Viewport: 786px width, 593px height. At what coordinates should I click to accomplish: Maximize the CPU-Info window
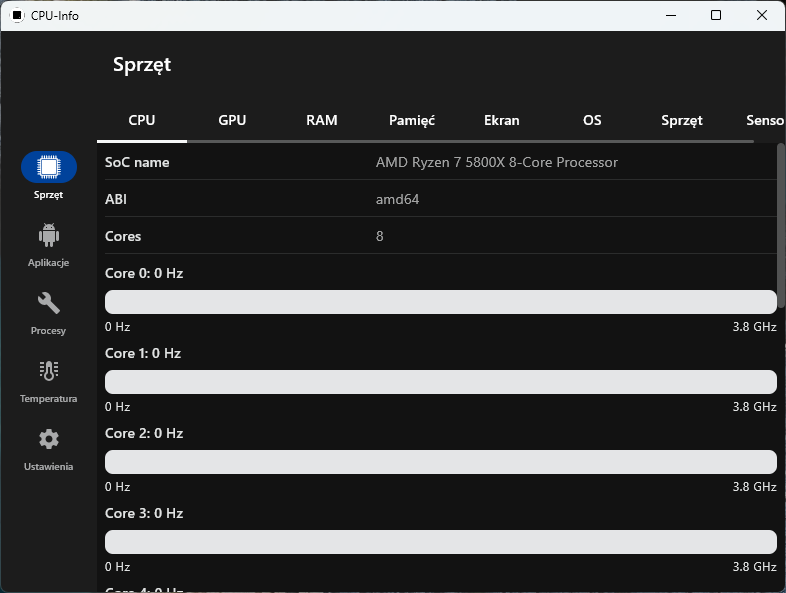point(716,16)
